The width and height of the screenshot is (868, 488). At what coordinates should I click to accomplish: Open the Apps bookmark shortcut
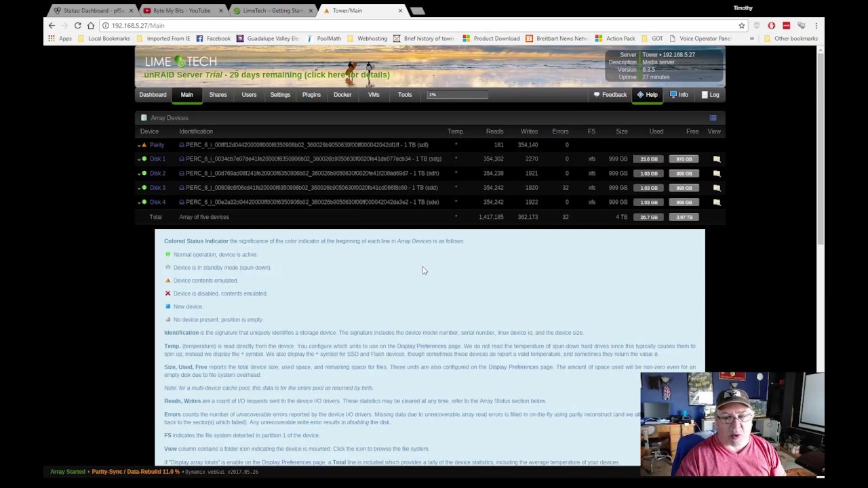(60, 39)
